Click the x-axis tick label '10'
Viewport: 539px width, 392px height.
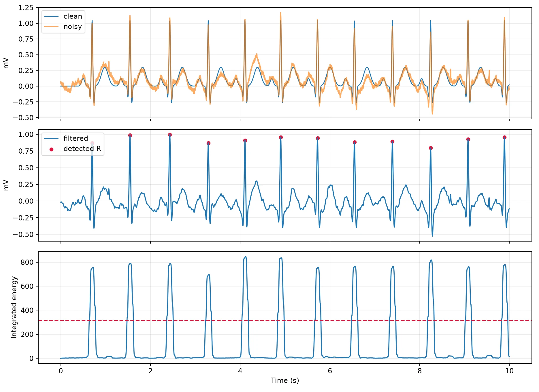tap(509, 371)
